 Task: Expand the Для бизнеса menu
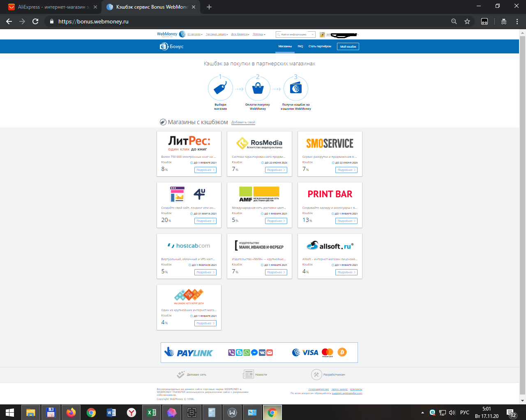click(240, 35)
